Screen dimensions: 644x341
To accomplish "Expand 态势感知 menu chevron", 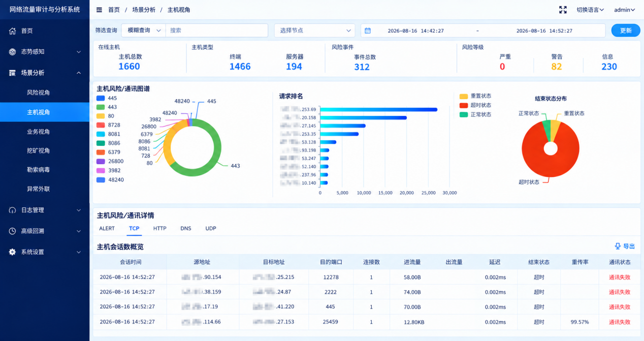I will pos(79,52).
